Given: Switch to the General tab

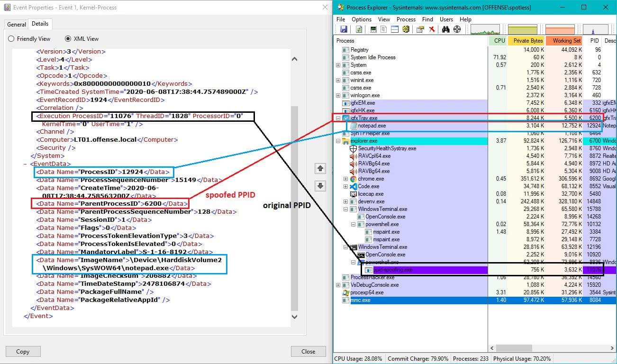Looking at the screenshot, I should (16, 24).
